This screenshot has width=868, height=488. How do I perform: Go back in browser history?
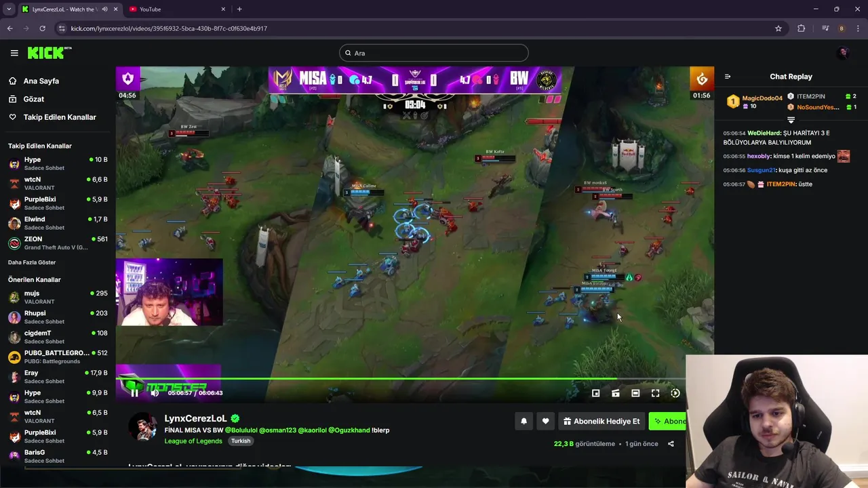click(x=9, y=28)
